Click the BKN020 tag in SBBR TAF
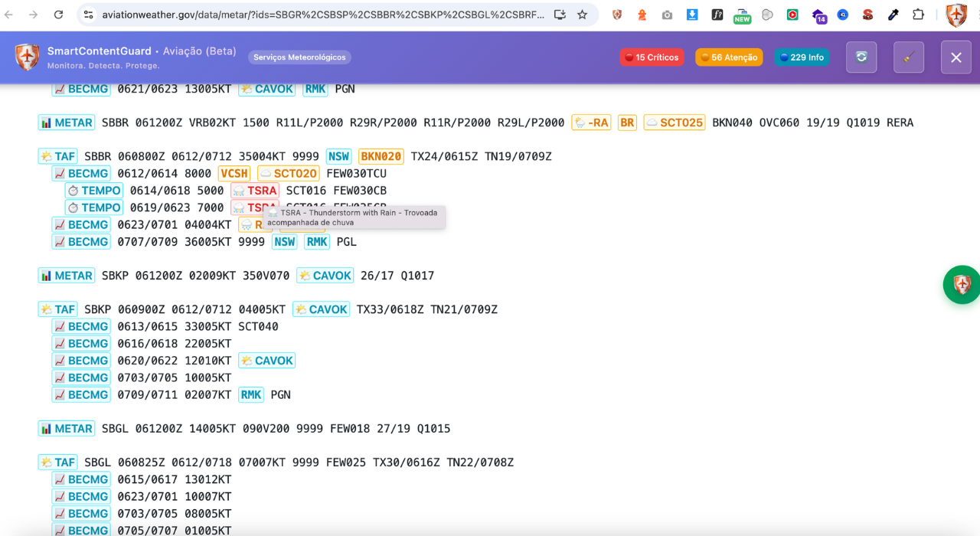Image resolution: width=980 pixels, height=536 pixels. (381, 156)
